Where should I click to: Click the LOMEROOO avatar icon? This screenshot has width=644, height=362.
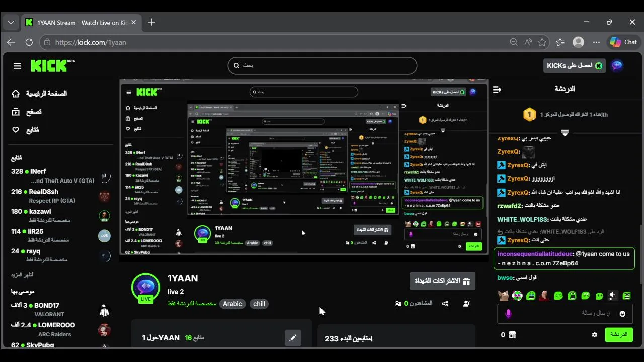(x=104, y=330)
